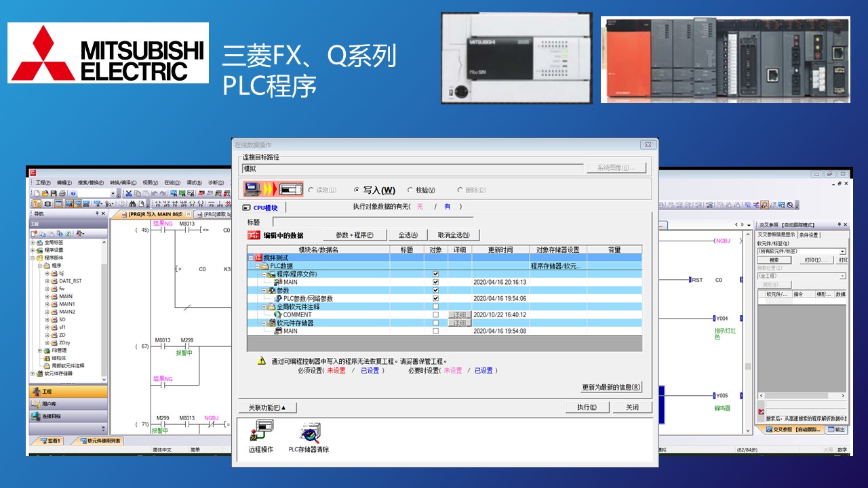Collapse the PLC数据 tree node

pos(257,266)
